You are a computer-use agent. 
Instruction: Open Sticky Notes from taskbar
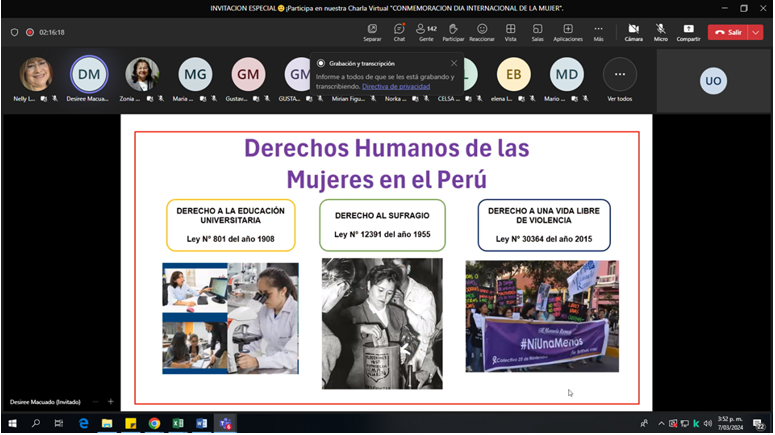[130, 424]
